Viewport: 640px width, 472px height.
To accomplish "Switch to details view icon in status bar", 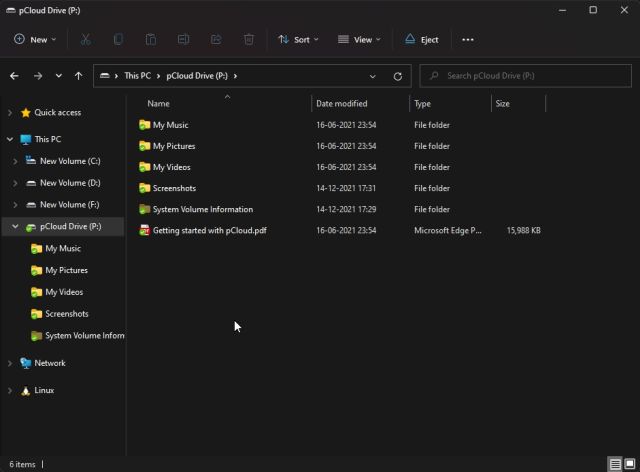I will pyautogui.click(x=615, y=464).
